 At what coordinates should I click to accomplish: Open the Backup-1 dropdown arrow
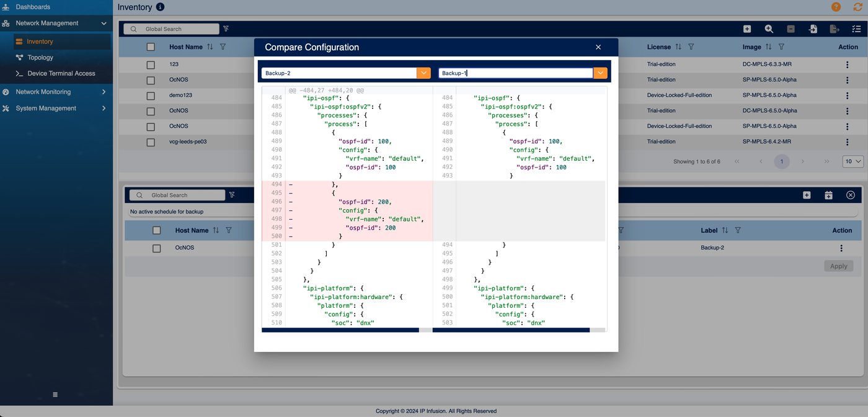click(x=600, y=73)
